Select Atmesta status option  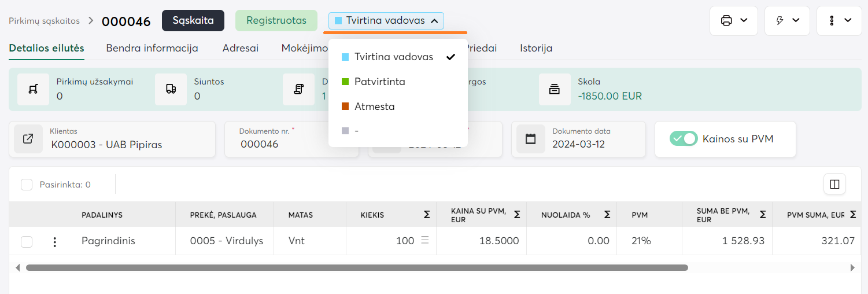374,106
